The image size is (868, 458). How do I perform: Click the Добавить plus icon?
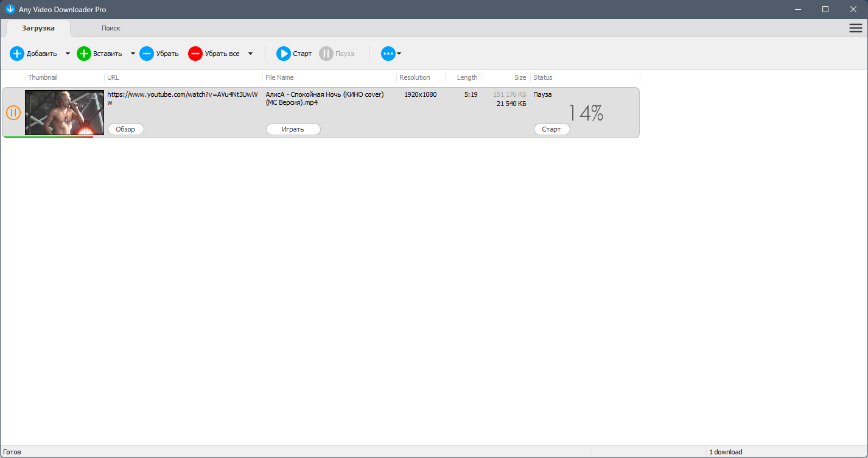tap(17, 54)
